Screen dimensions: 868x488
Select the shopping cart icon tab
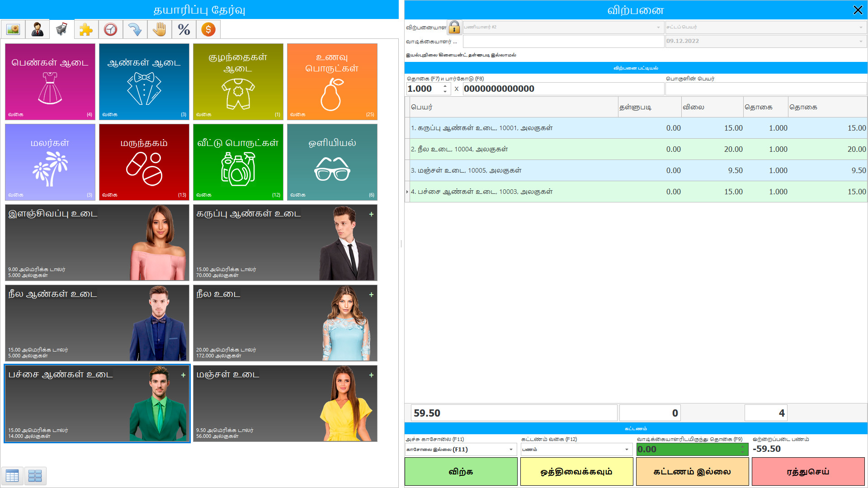[62, 30]
